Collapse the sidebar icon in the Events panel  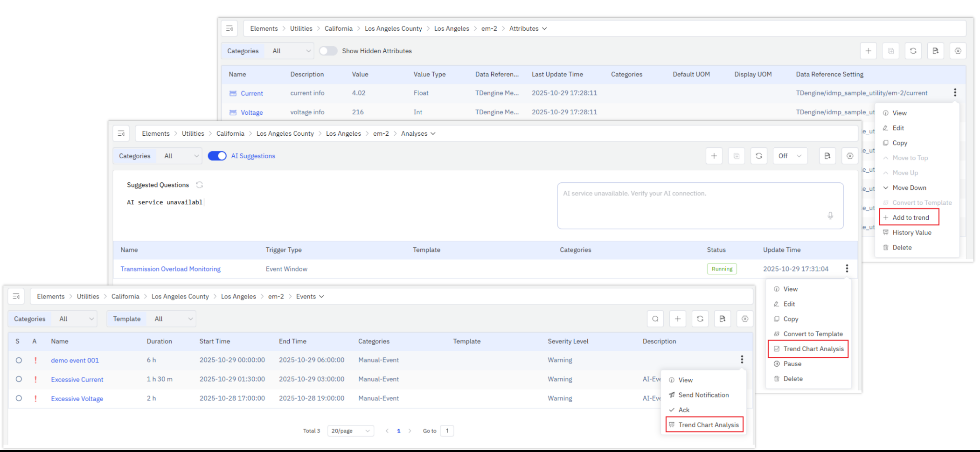(16, 296)
